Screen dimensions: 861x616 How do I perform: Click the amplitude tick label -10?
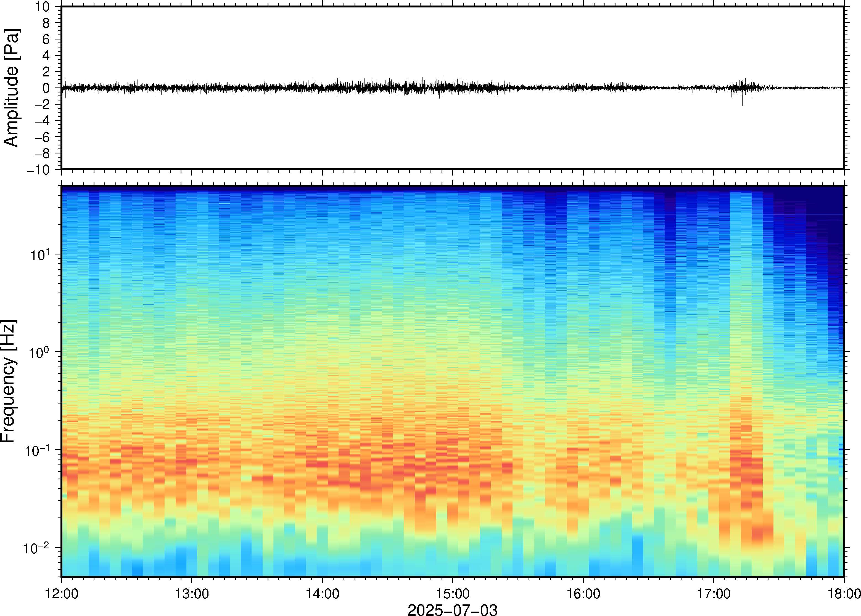(39, 170)
